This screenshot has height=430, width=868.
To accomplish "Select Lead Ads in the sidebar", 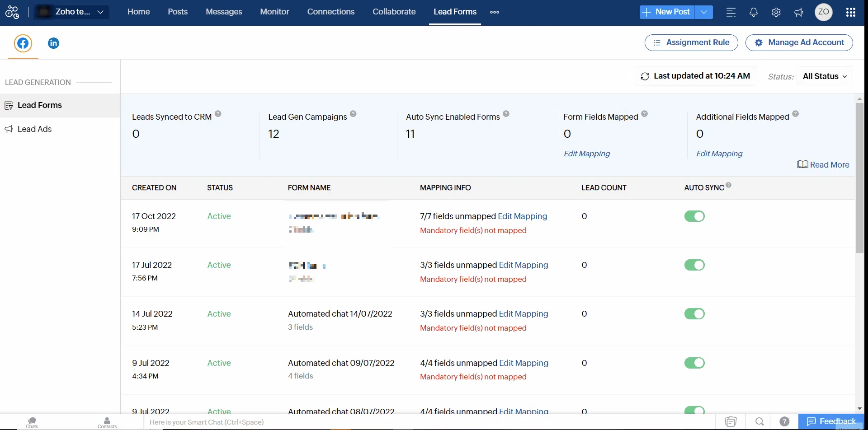I will tap(34, 129).
